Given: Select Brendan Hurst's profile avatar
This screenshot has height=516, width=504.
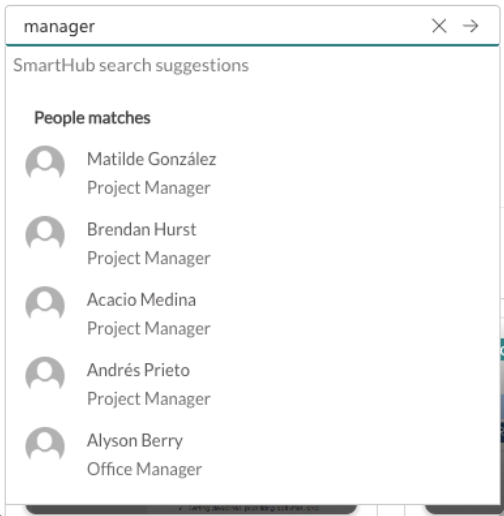Looking at the screenshot, I should tap(45, 235).
